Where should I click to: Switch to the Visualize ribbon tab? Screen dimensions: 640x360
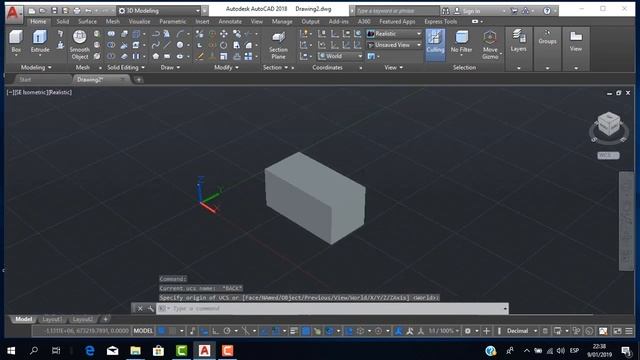click(x=139, y=21)
